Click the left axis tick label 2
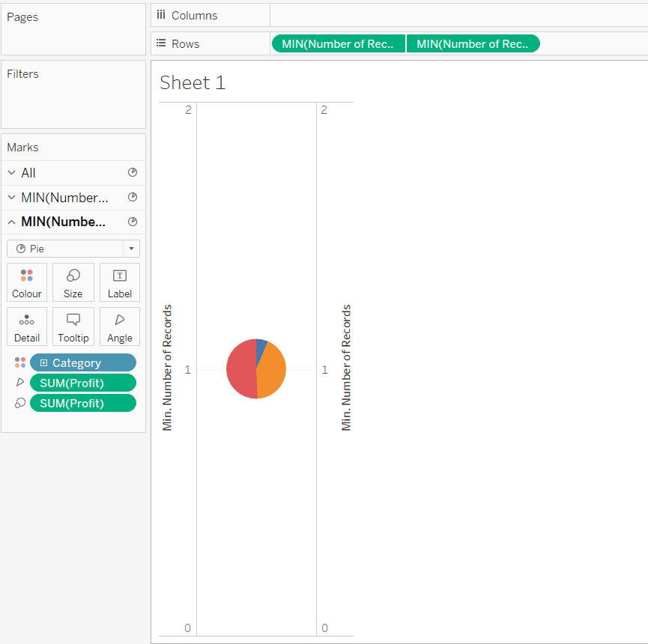Screen dimensions: 648x644 (x=188, y=110)
